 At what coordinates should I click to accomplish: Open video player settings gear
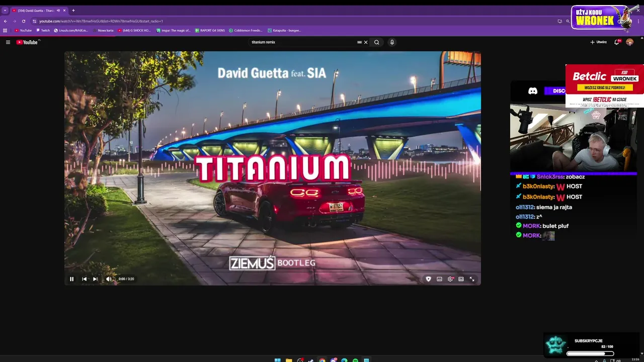click(450, 279)
